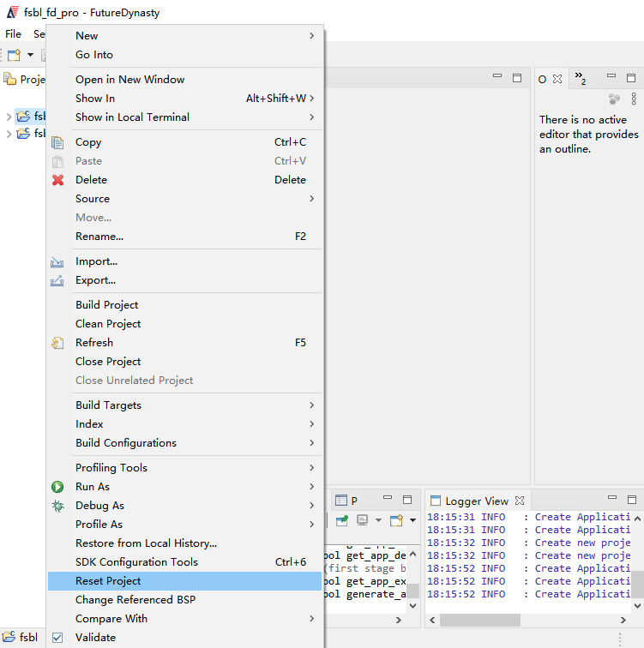Screen dimensions: 644x648
Task: Open the Compare With submenu
Action: [x=184, y=618]
